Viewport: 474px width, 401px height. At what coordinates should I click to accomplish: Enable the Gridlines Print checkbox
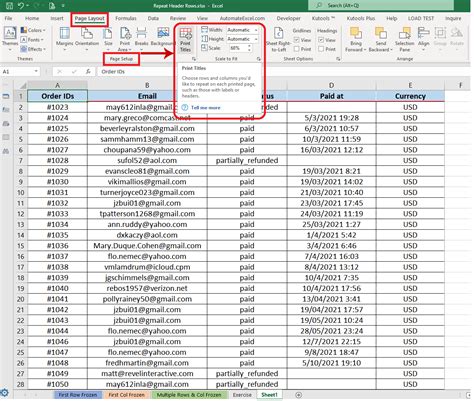point(296,49)
